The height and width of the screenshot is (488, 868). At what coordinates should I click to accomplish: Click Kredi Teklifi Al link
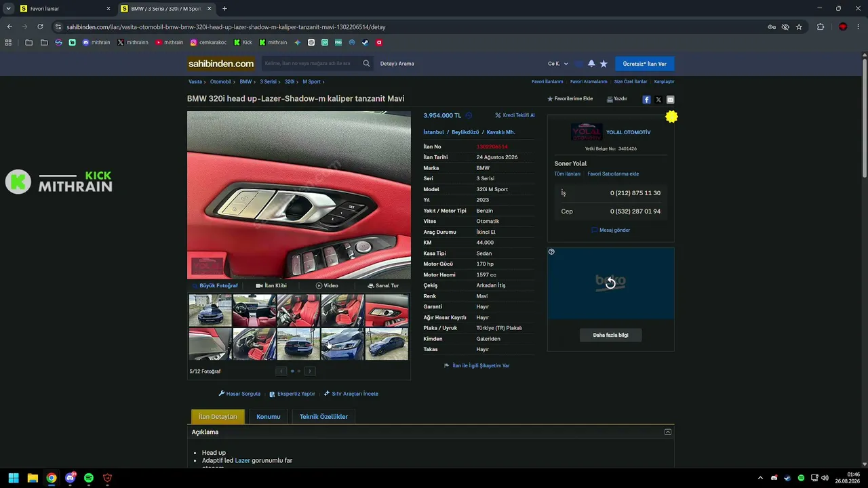click(x=515, y=115)
